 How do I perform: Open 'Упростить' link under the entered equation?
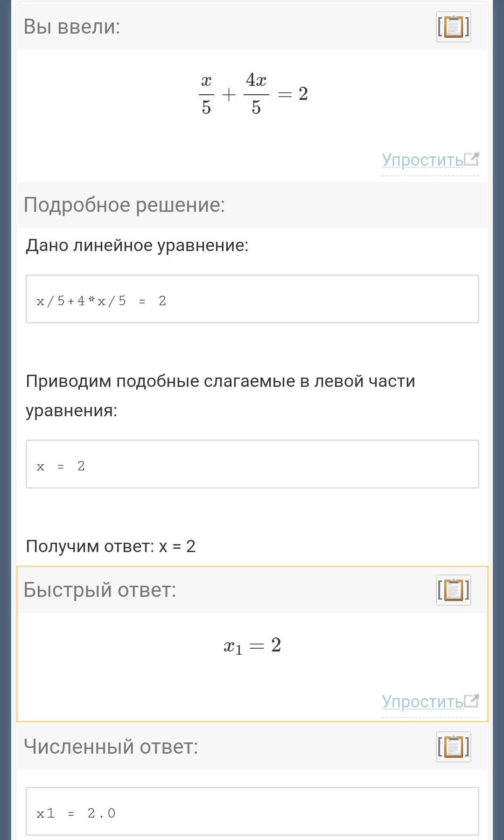(422, 160)
